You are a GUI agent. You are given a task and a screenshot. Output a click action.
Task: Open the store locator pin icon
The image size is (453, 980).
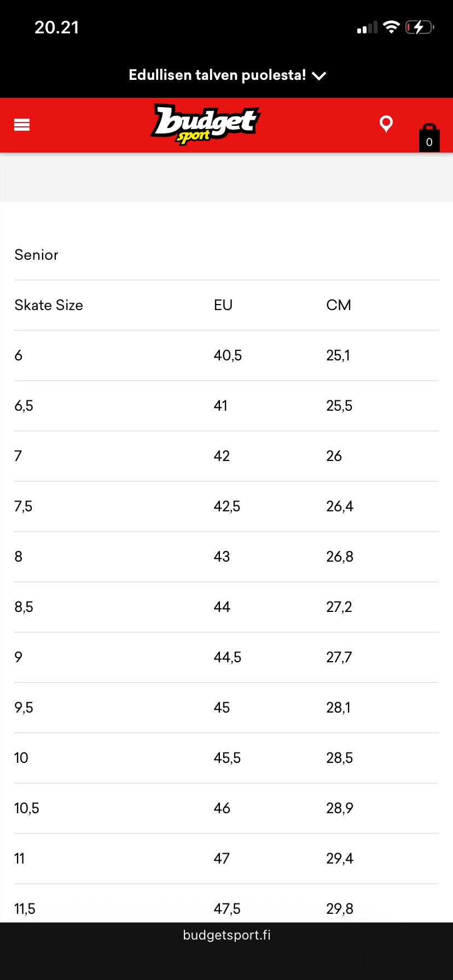[386, 124]
